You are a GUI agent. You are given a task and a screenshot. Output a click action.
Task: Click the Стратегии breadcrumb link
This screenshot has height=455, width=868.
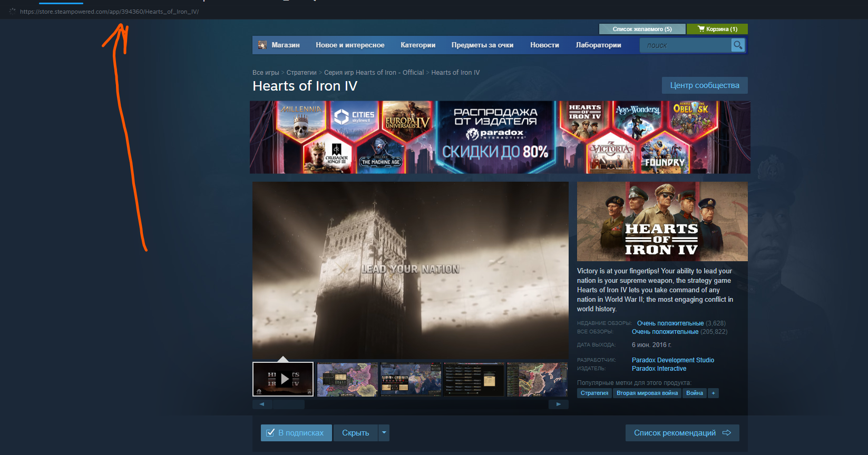(x=301, y=73)
